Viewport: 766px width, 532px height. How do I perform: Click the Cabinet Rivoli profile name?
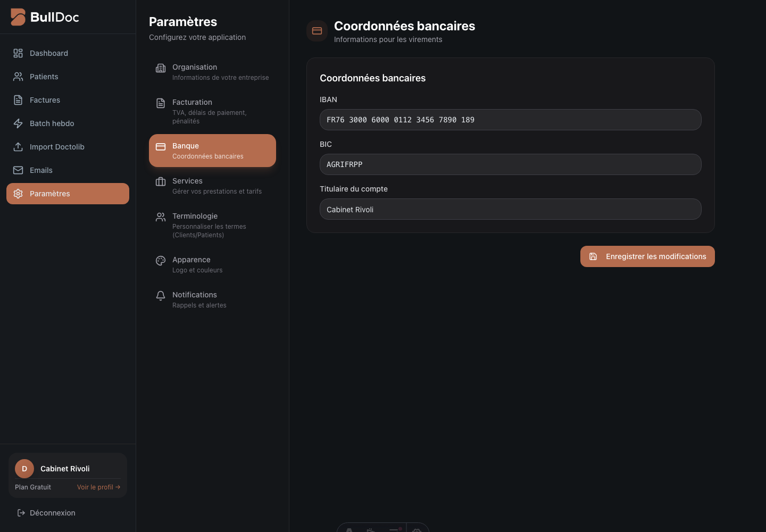point(65,469)
